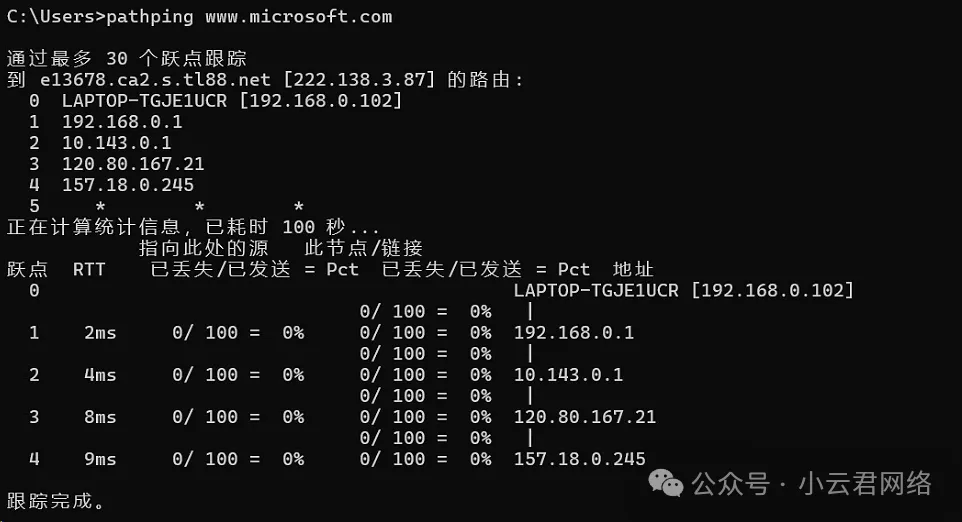
Task: Click the RTT column header
Action: coord(89,269)
